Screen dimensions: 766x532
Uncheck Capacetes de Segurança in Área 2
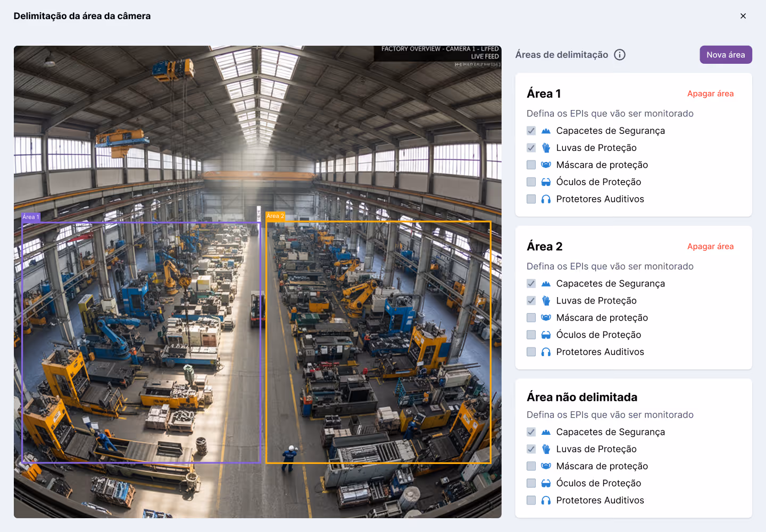coord(531,284)
